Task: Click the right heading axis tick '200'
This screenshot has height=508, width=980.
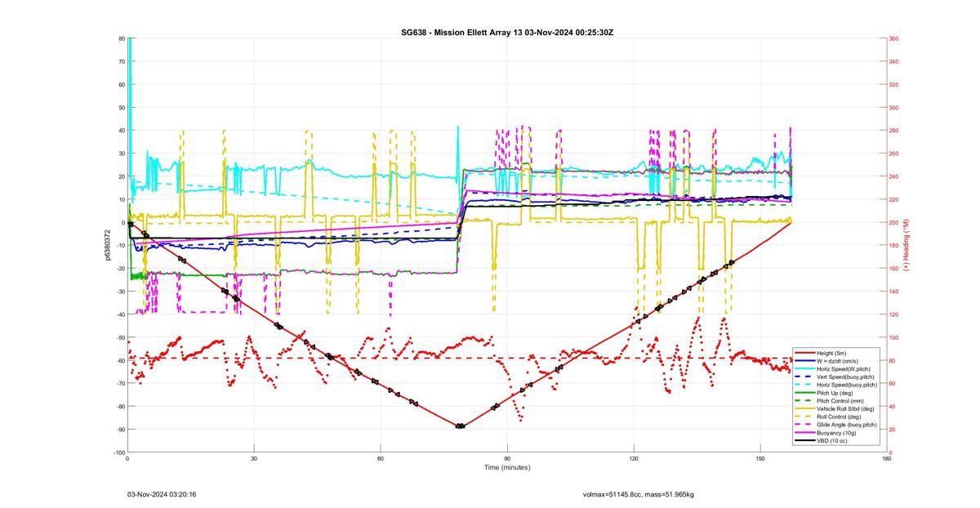Action: pyautogui.click(x=894, y=223)
